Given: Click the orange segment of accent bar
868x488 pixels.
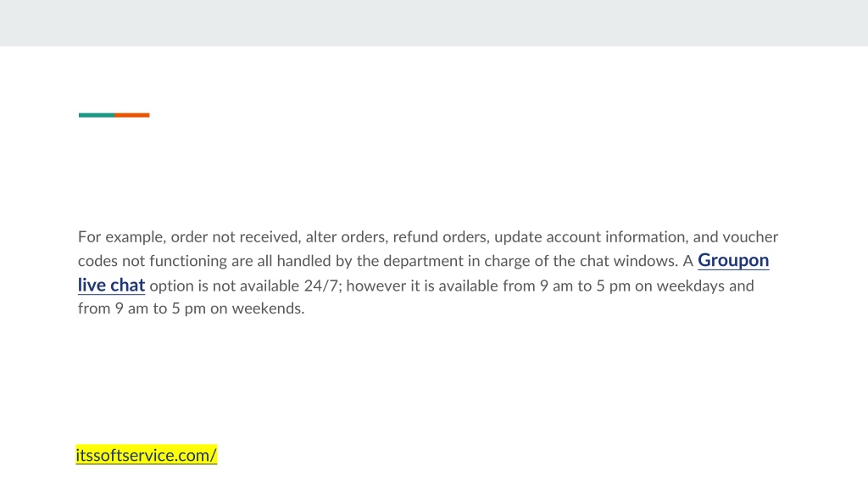Looking at the screenshot, I should coord(131,115).
